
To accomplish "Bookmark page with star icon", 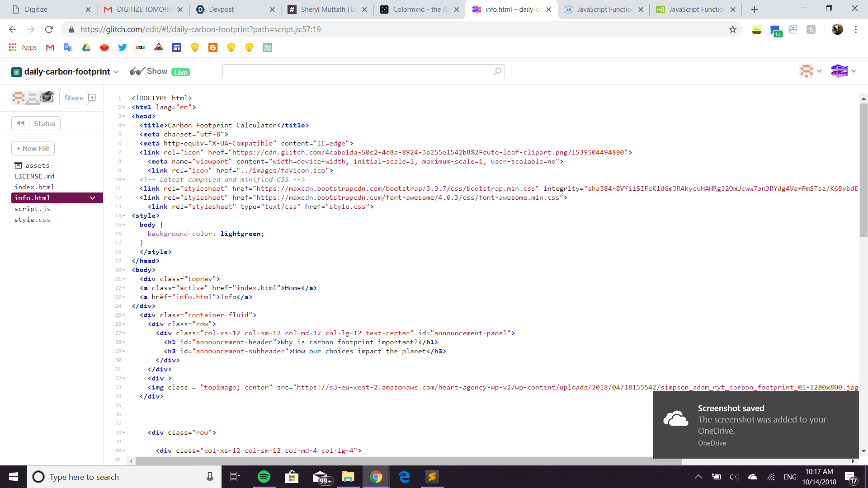I will pos(733,29).
